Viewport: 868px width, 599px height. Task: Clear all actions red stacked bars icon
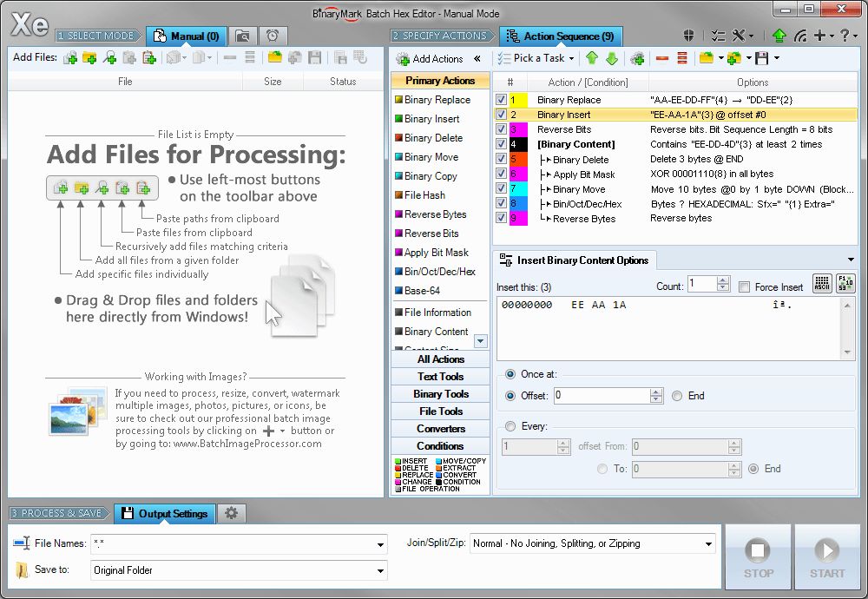coord(682,57)
